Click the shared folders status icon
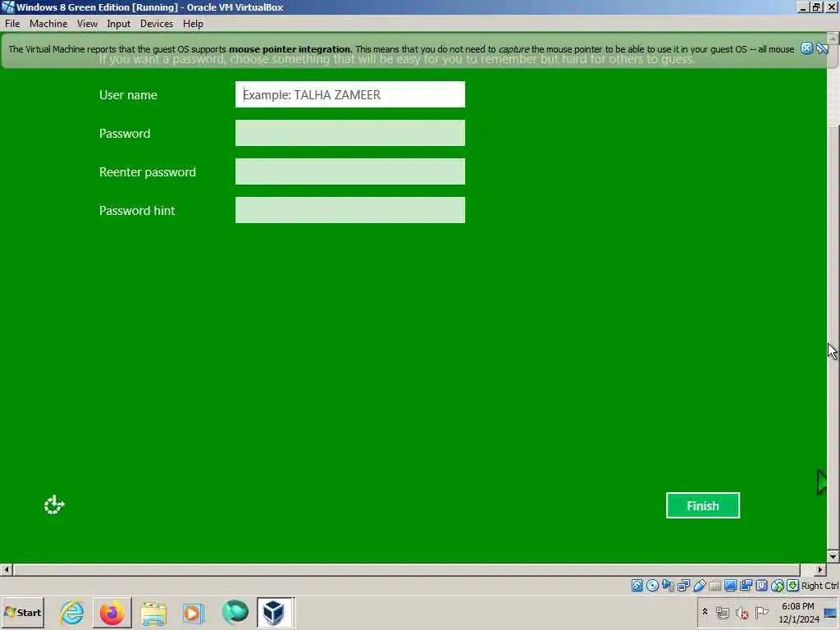This screenshot has height=630, width=840. (x=714, y=586)
